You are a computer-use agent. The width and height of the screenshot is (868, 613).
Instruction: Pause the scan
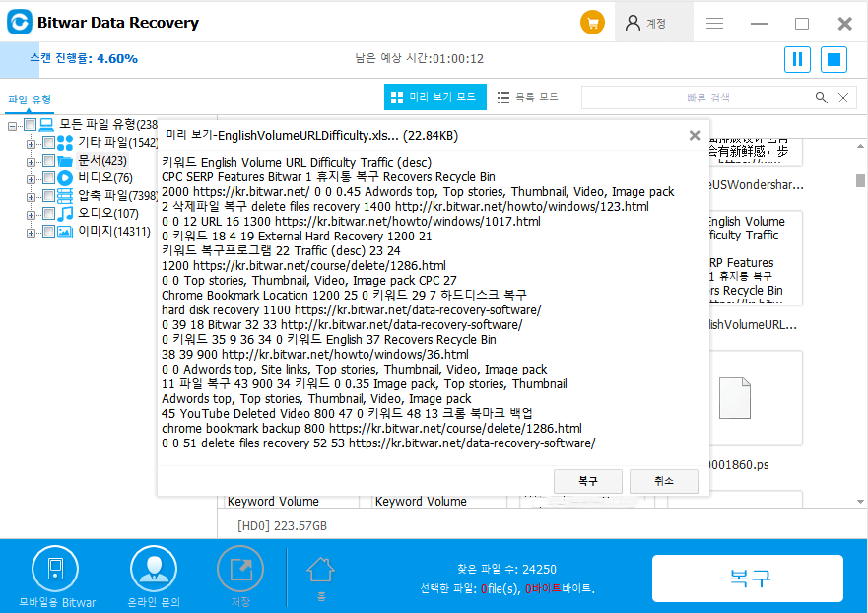point(798,59)
